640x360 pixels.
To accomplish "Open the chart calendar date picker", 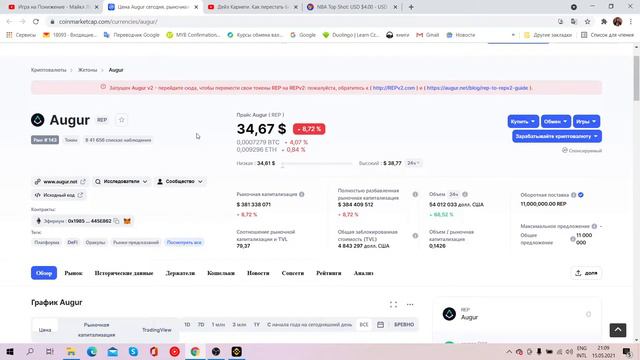I will (x=380, y=324).
